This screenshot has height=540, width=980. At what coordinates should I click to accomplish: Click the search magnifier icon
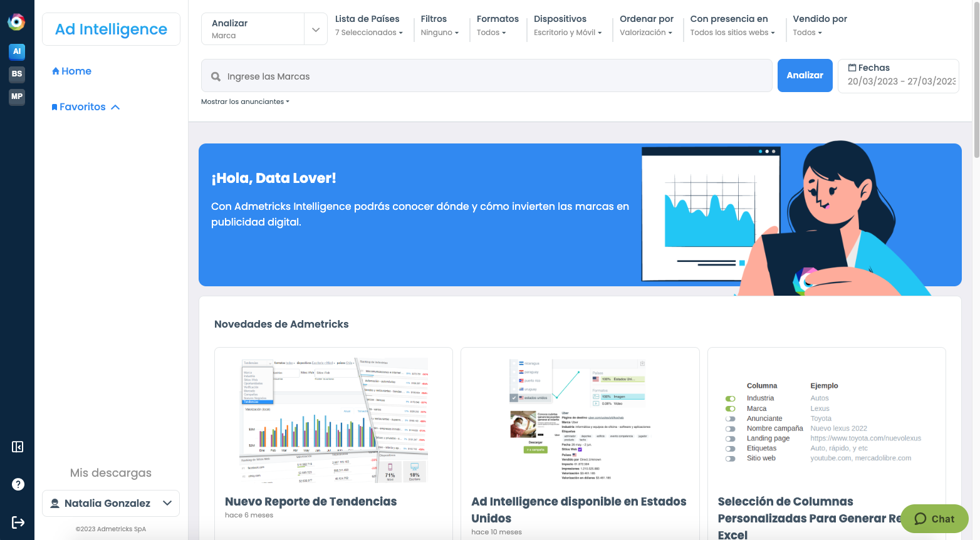pyautogui.click(x=216, y=76)
